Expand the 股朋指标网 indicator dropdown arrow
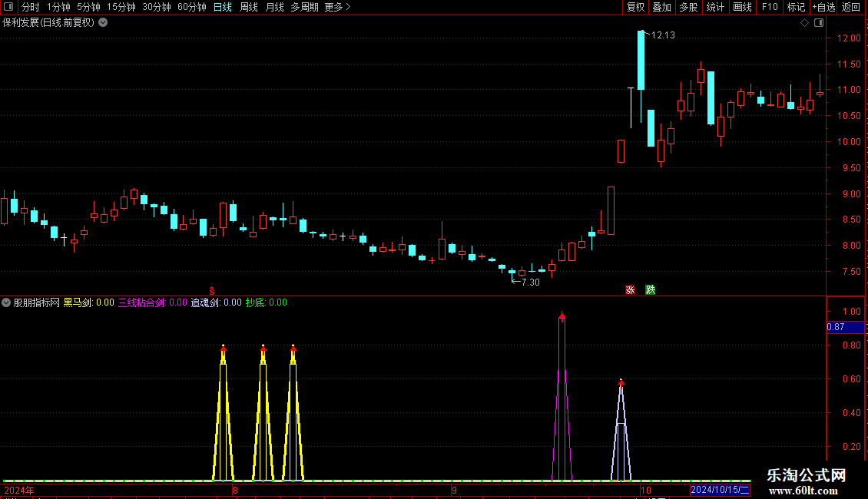 coord(6,302)
